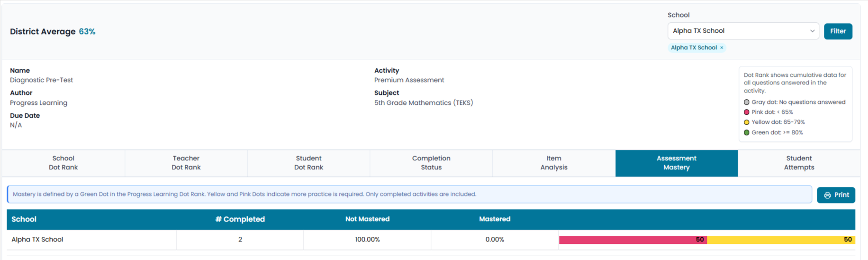Go to Student Attempts tab
Screen dimensions: 868x260
pyautogui.click(x=799, y=163)
